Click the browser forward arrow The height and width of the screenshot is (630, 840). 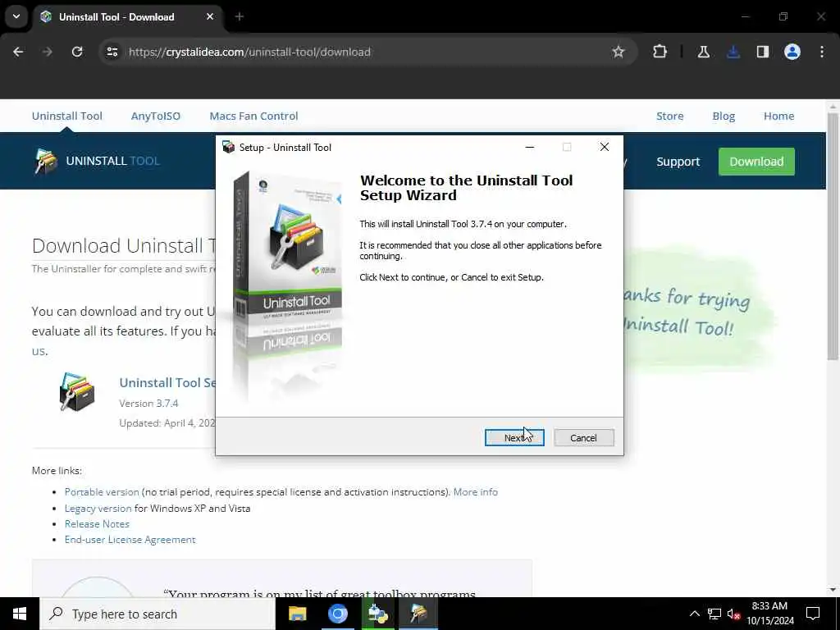47,52
